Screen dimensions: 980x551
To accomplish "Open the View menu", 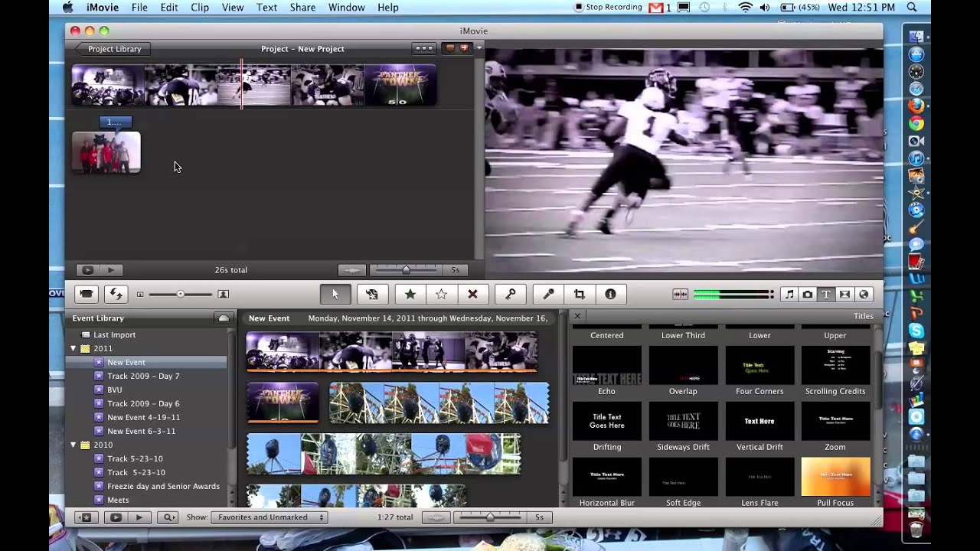I will tap(233, 8).
